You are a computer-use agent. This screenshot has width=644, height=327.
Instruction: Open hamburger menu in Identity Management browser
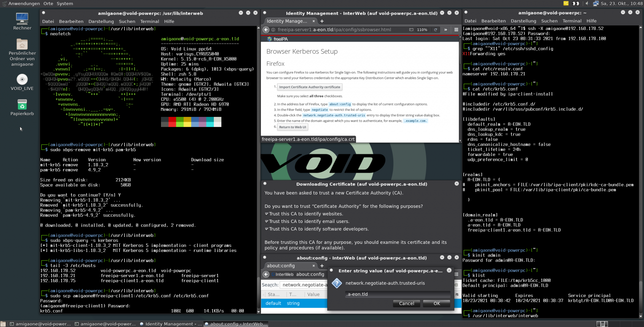[456, 30]
